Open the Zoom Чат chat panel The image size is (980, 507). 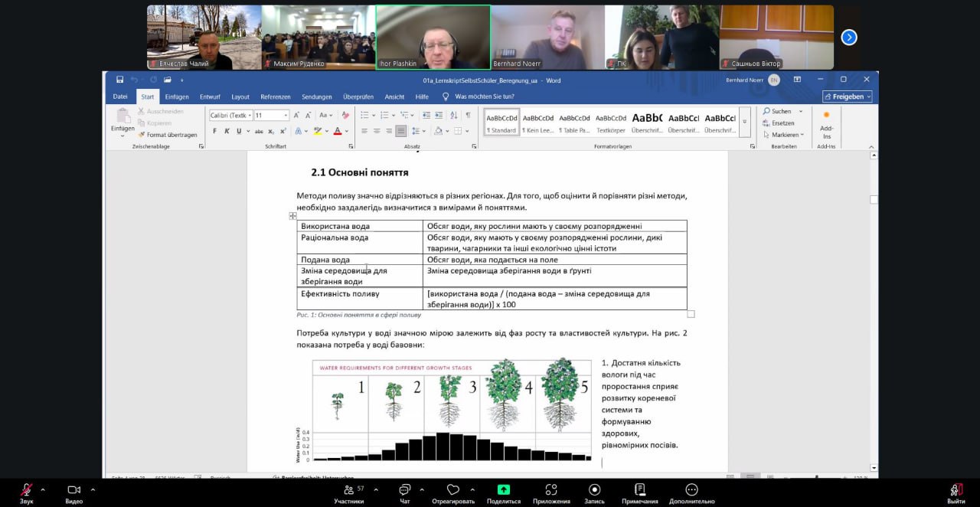[x=404, y=490]
